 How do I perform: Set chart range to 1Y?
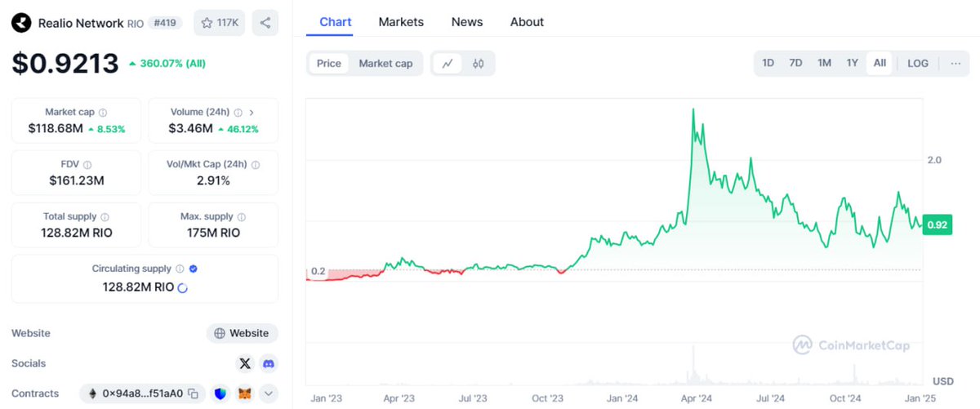(x=852, y=63)
